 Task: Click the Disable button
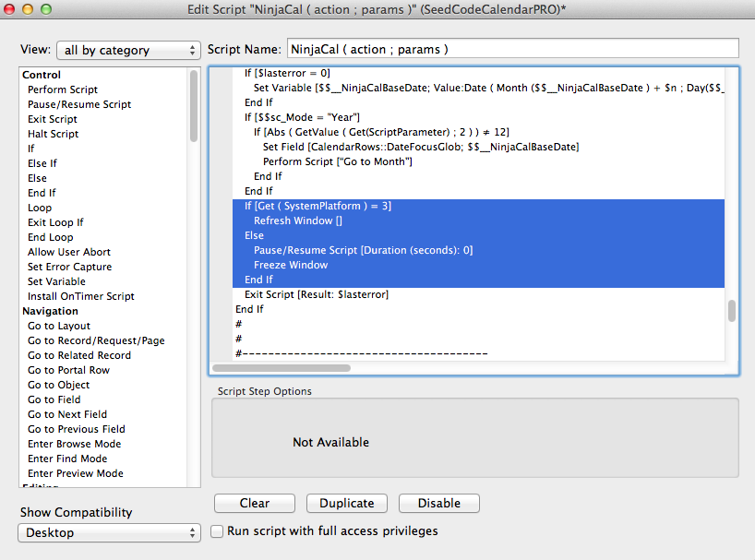click(x=439, y=503)
